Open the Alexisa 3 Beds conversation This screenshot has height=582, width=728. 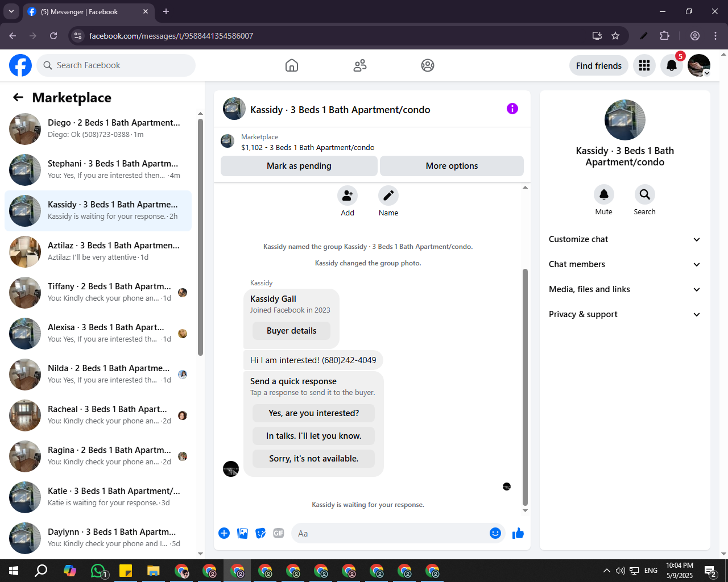click(98, 334)
